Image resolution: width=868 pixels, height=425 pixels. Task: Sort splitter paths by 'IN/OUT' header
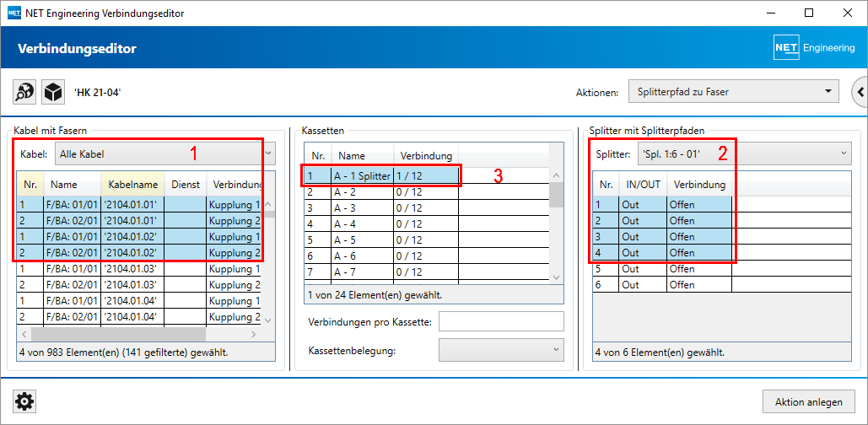tap(641, 184)
